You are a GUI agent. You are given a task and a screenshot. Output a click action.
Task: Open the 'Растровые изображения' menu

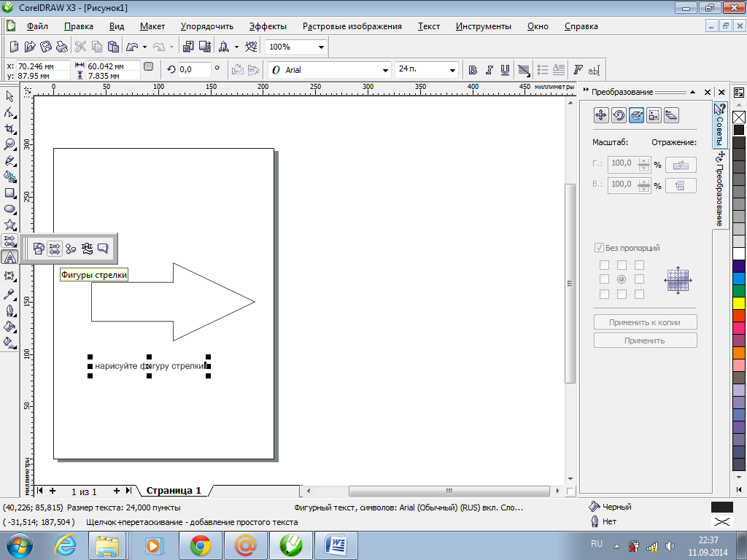(x=352, y=26)
